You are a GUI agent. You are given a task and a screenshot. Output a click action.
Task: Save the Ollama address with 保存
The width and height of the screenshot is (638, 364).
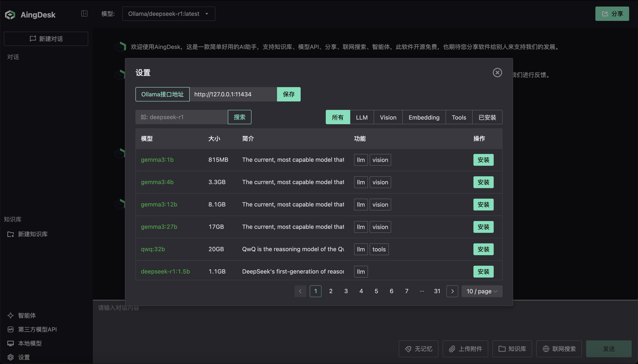point(289,94)
